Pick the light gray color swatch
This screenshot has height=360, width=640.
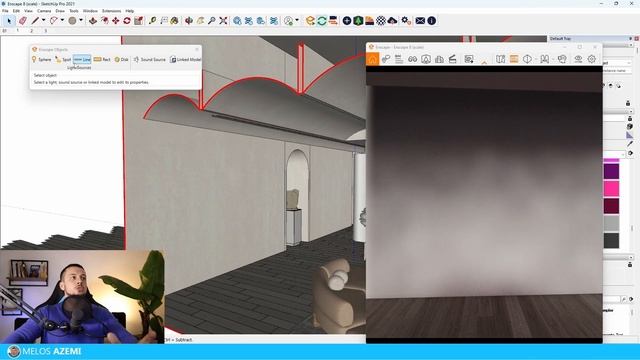(611, 223)
